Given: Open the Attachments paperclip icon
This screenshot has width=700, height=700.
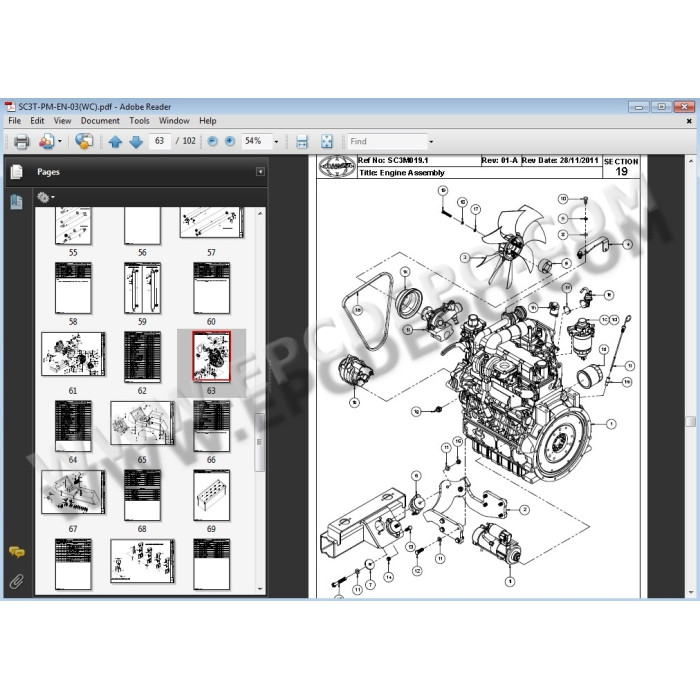Looking at the screenshot, I should coord(17,581).
